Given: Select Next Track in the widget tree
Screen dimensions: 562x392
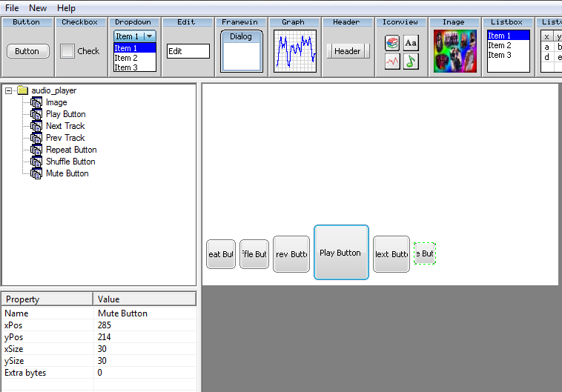Looking at the screenshot, I should 65,126.
